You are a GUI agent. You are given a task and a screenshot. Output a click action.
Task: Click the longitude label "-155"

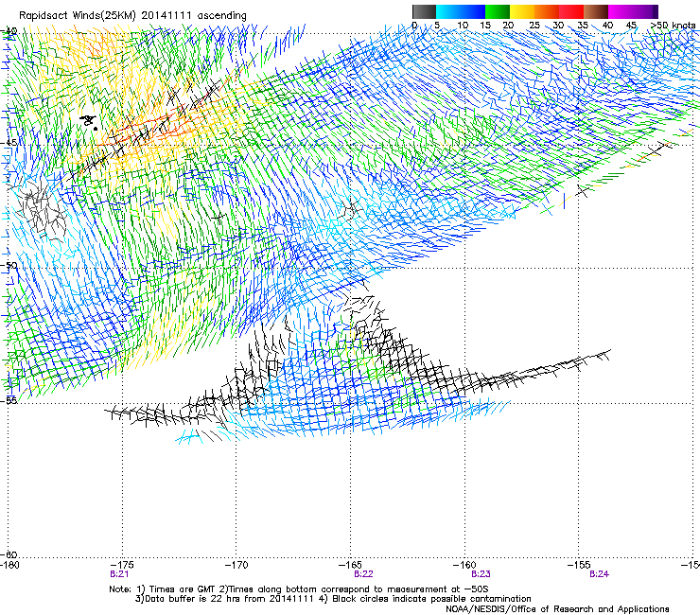click(579, 565)
